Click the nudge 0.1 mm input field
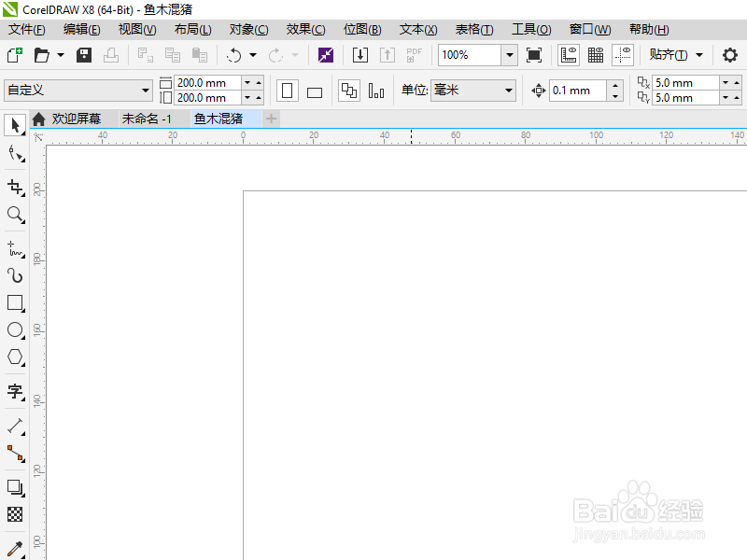The height and width of the screenshot is (560, 747). tap(577, 90)
